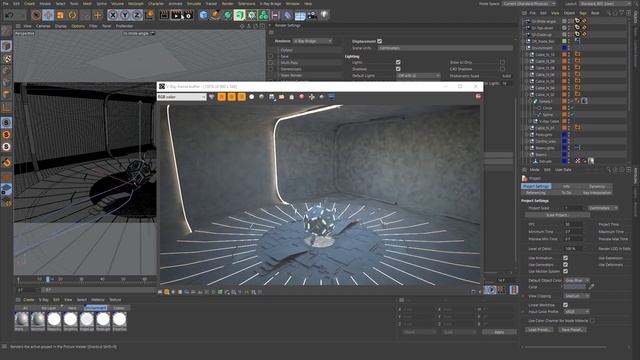Click the Light bulb object icon
Screen dimensions: 640x360
[324, 15]
